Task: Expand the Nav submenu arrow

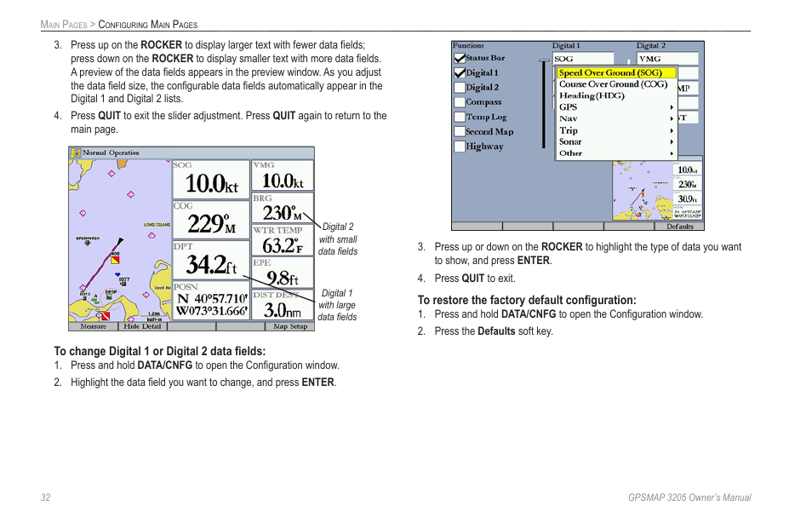Action: 672,118
